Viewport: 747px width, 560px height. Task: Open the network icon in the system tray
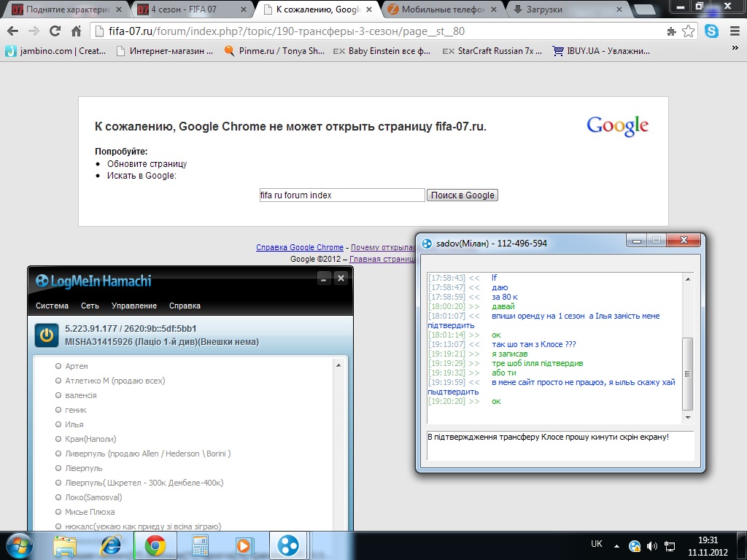(x=670, y=546)
